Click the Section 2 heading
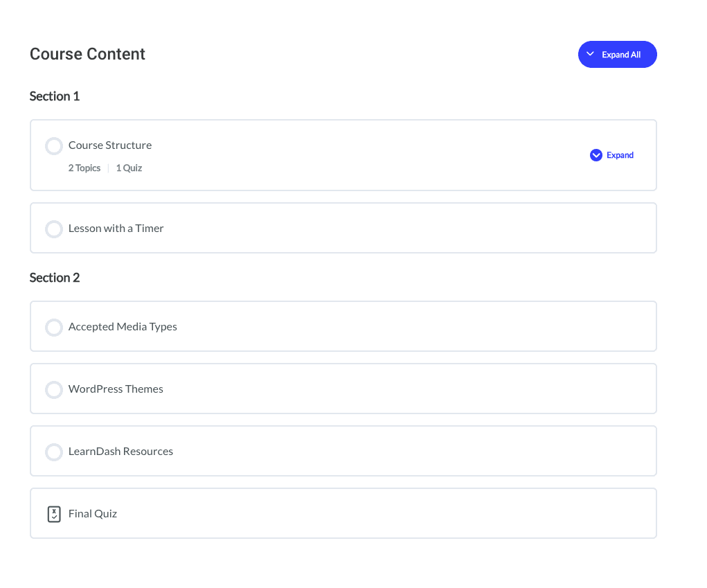Viewport: 707px width, 588px height. (55, 278)
